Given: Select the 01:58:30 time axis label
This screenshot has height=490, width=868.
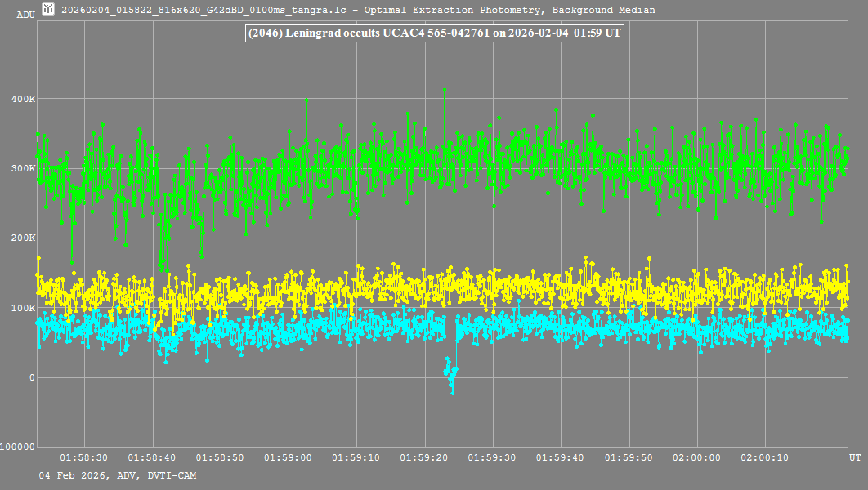Looking at the screenshot, I should pyautogui.click(x=84, y=458).
